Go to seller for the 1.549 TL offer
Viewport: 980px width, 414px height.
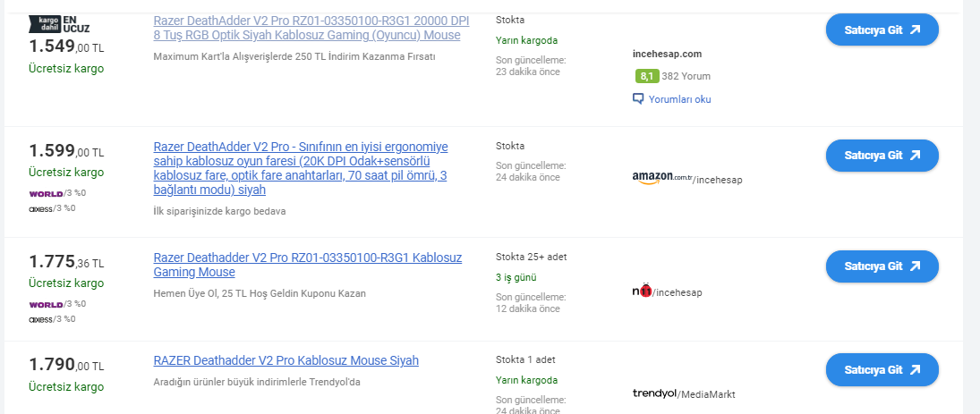pyautogui.click(x=882, y=30)
